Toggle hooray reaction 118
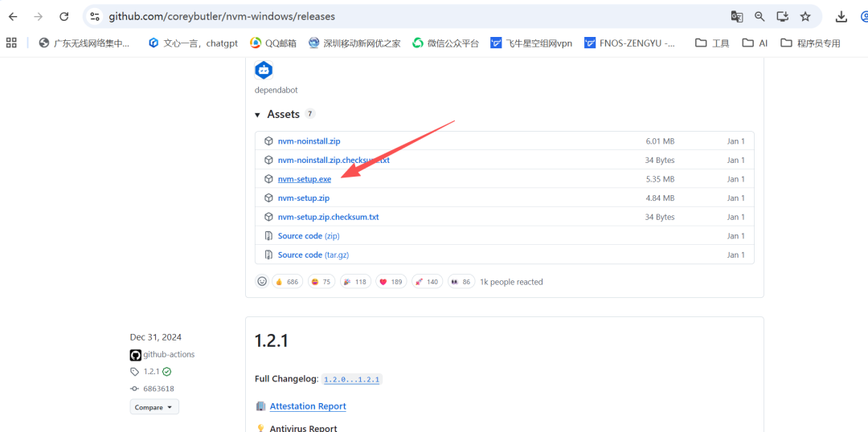This screenshot has width=868, height=432. [355, 282]
